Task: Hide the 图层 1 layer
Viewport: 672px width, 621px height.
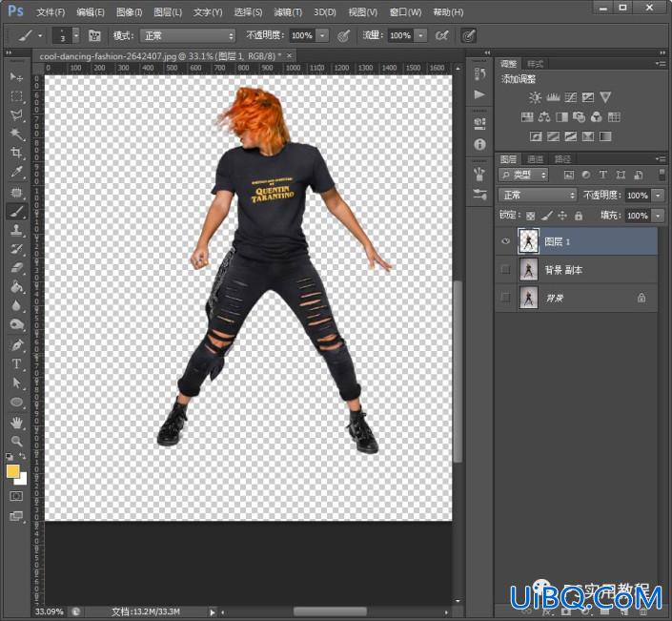Action: point(506,241)
